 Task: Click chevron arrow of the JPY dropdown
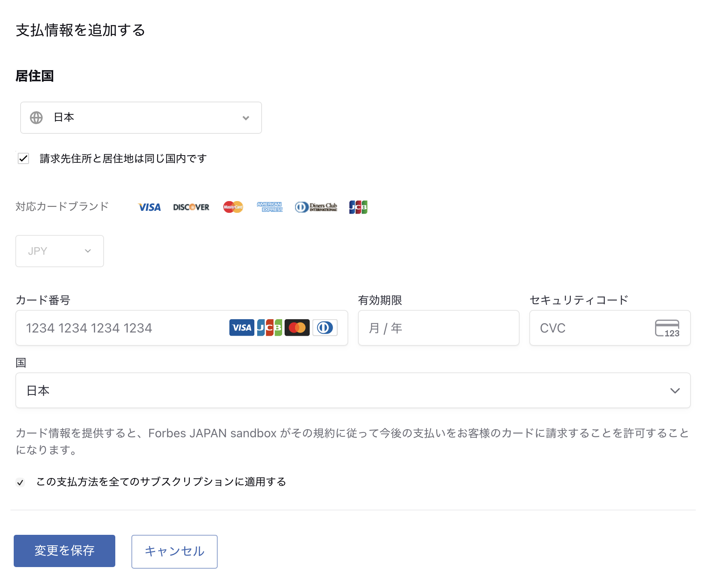(x=88, y=251)
